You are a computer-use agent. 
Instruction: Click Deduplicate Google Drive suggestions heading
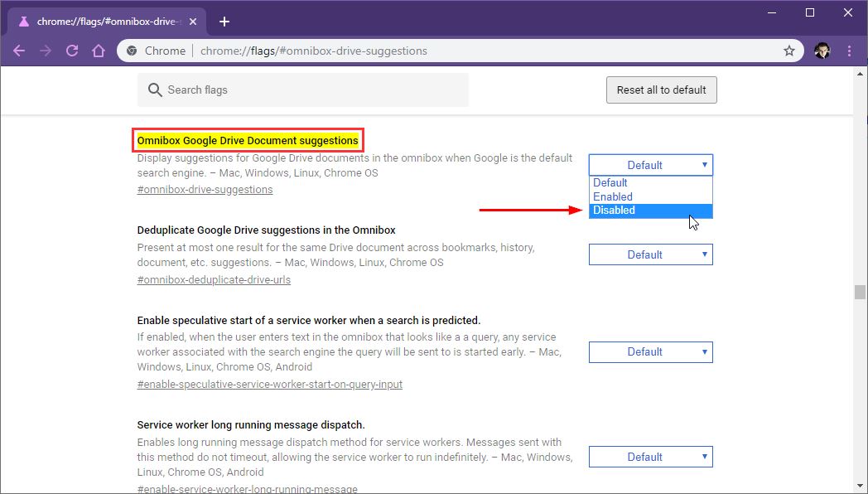[x=266, y=230]
